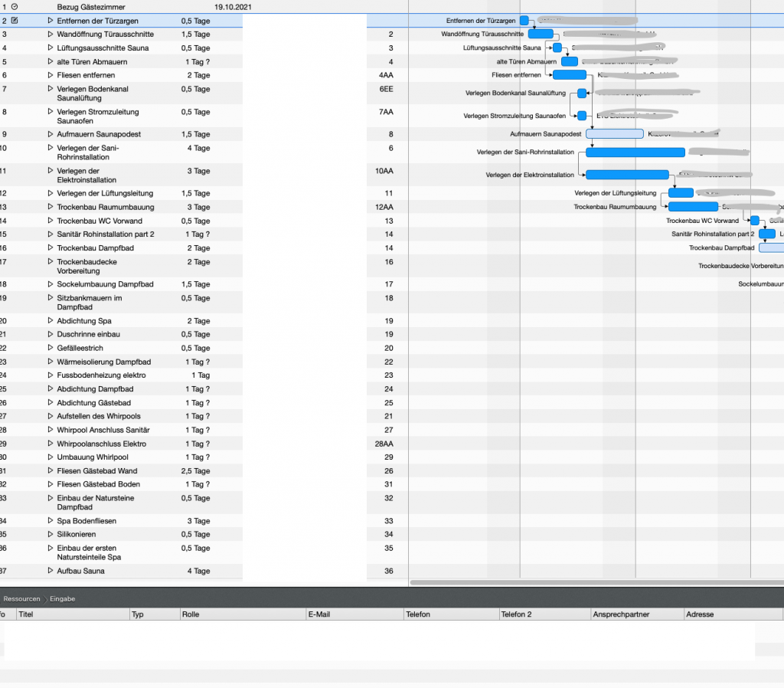The width and height of the screenshot is (784, 688).
Task: Open the Ressourcen breadcrumb tab
Action: point(21,599)
